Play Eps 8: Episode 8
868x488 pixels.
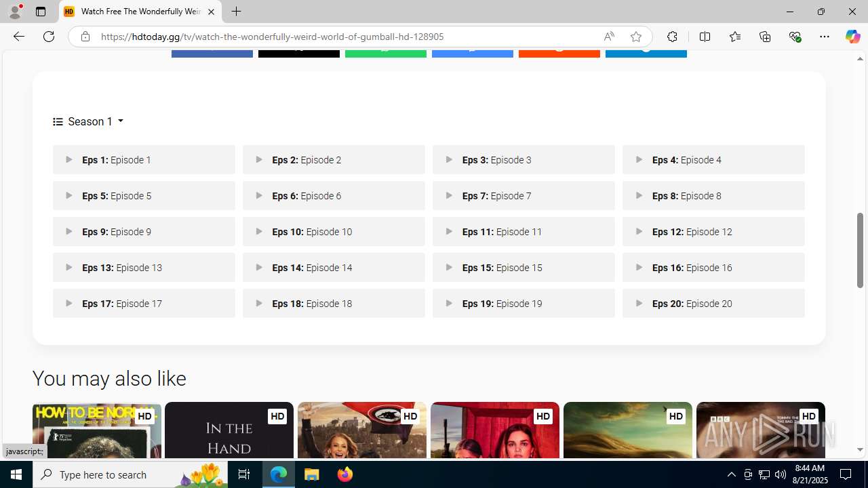point(713,196)
